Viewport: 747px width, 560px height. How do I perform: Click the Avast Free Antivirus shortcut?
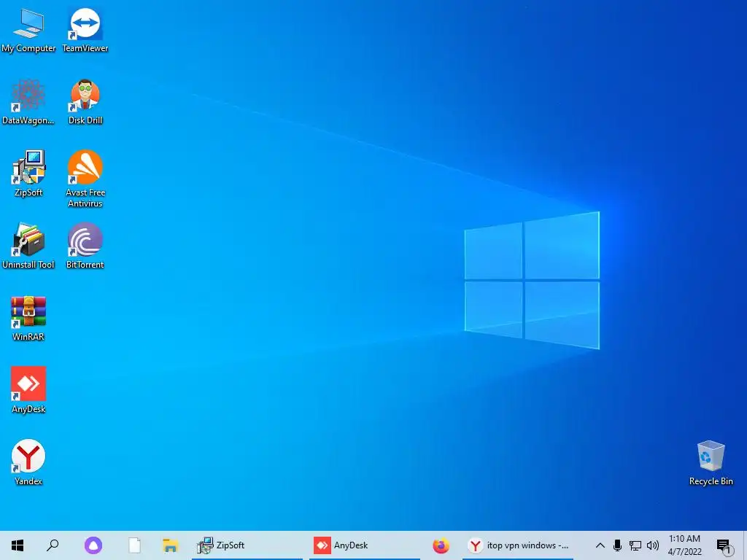[x=85, y=179]
